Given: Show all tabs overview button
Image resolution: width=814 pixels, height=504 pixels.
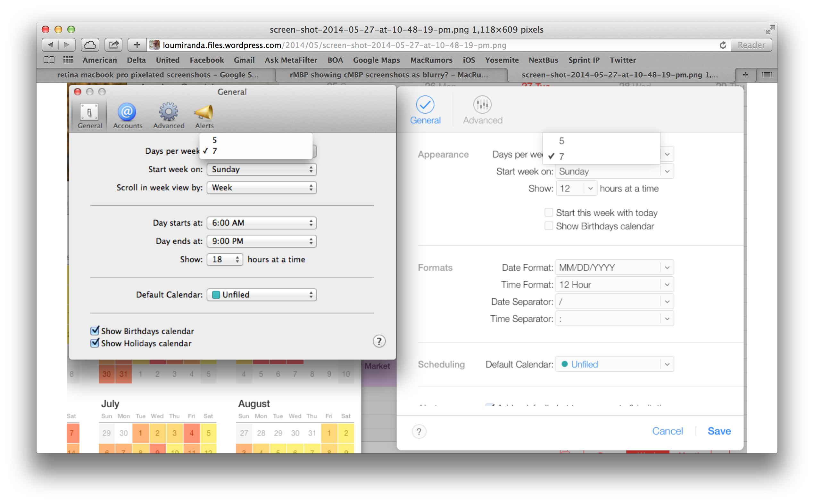Looking at the screenshot, I should [766, 75].
